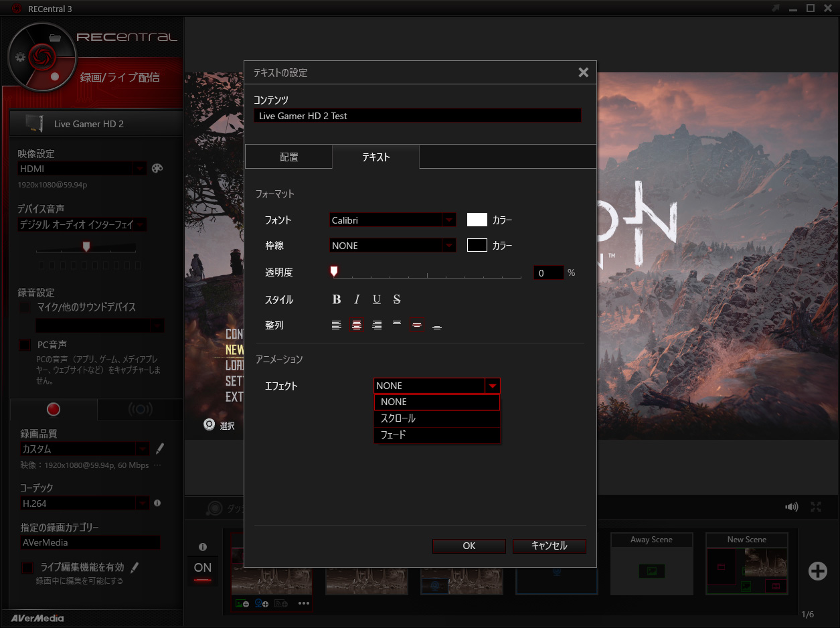Toggle fullscreen preview icon

pyautogui.click(x=816, y=507)
